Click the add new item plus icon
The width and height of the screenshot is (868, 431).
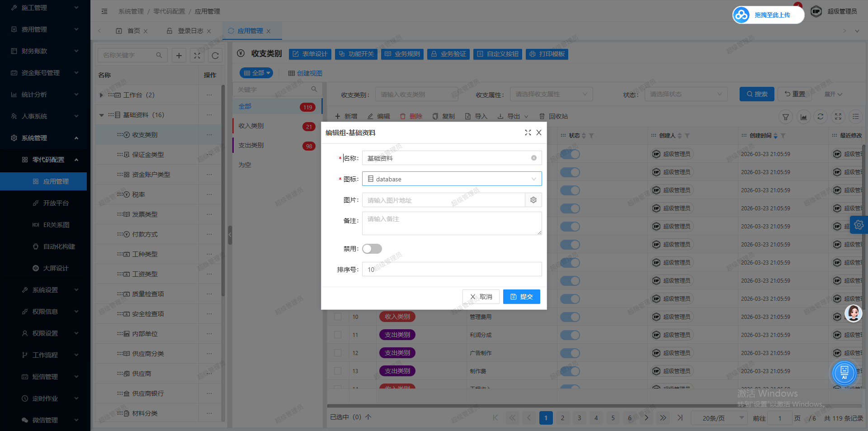(179, 55)
